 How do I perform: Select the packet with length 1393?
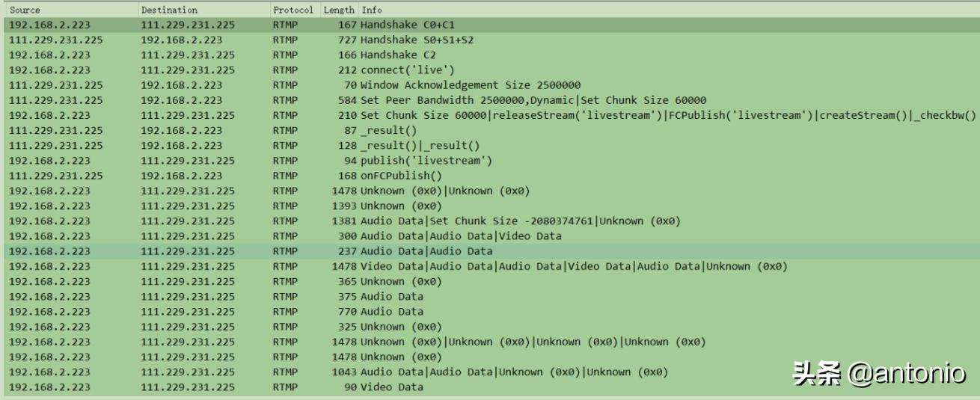[x=400, y=206]
